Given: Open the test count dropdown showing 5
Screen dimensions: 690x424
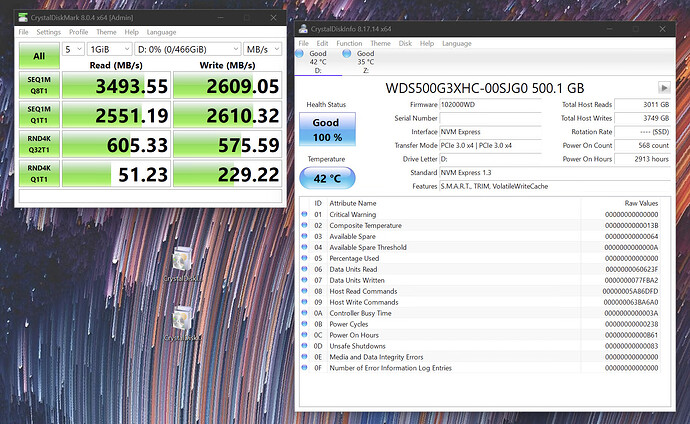Looking at the screenshot, I should click(x=73, y=49).
